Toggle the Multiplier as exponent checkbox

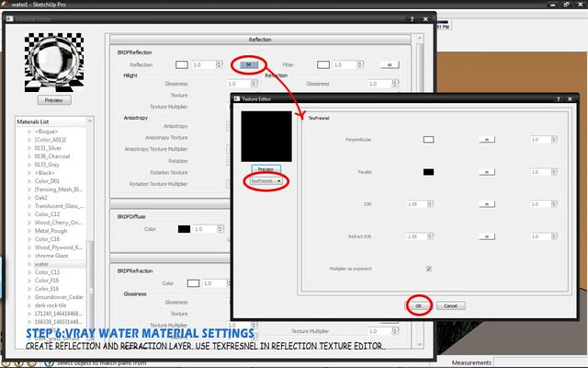(429, 269)
